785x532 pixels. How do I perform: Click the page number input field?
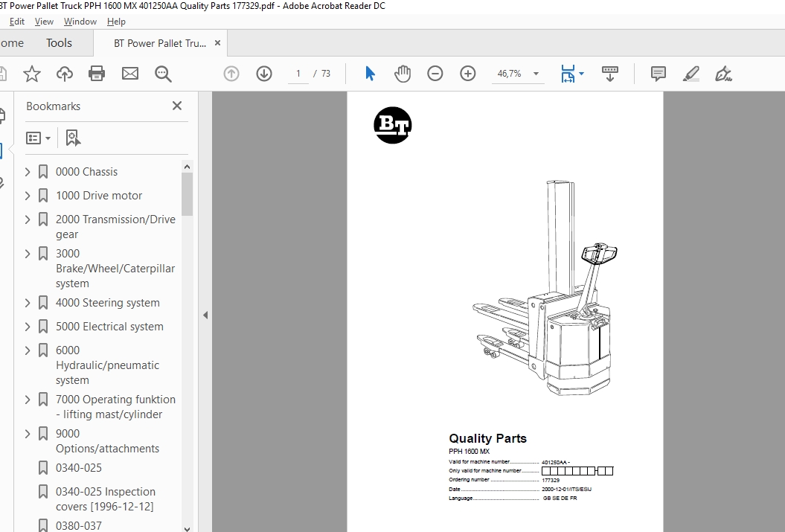pyautogui.click(x=298, y=74)
